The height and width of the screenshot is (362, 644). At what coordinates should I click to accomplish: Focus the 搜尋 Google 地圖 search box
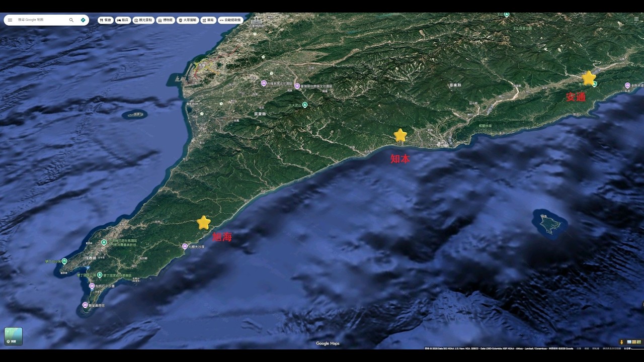pyautogui.click(x=41, y=20)
